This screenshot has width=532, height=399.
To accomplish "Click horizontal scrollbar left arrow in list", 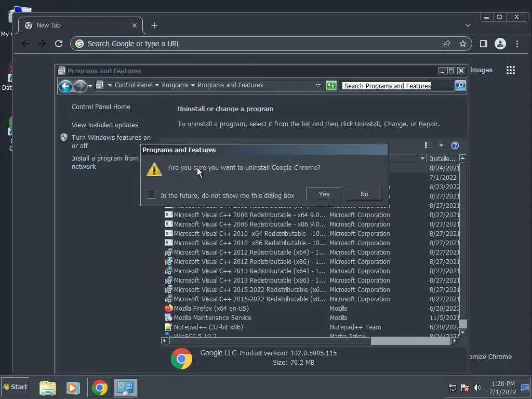I will point(164,341).
